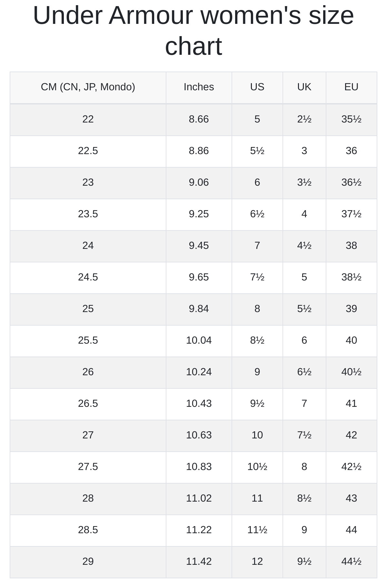Click the EU 44½ cell
Image resolution: width=387 pixels, height=588 pixels.
[x=352, y=562]
